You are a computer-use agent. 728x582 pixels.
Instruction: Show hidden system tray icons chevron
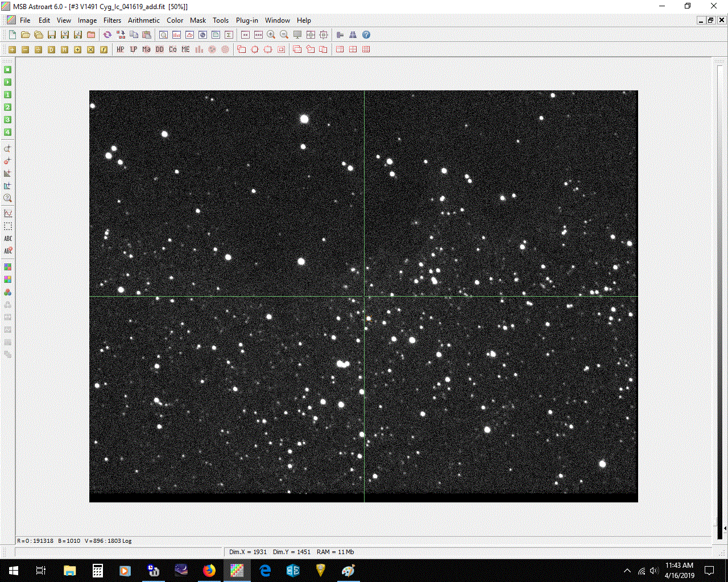point(627,571)
